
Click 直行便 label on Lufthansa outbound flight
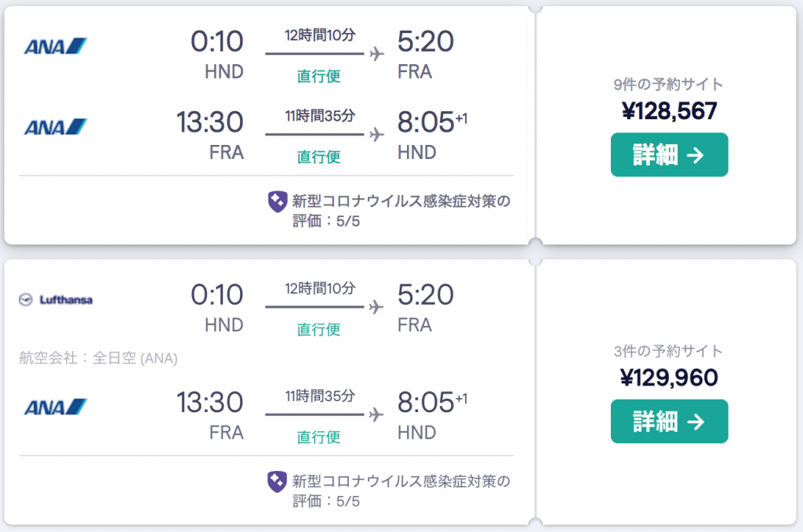click(318, 329)
